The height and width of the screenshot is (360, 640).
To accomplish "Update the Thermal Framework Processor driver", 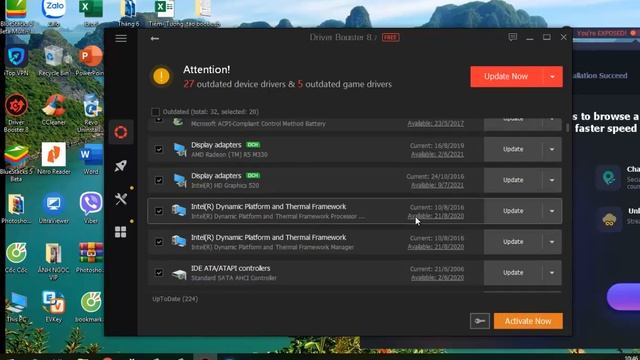I will click(x=513, y=211).
